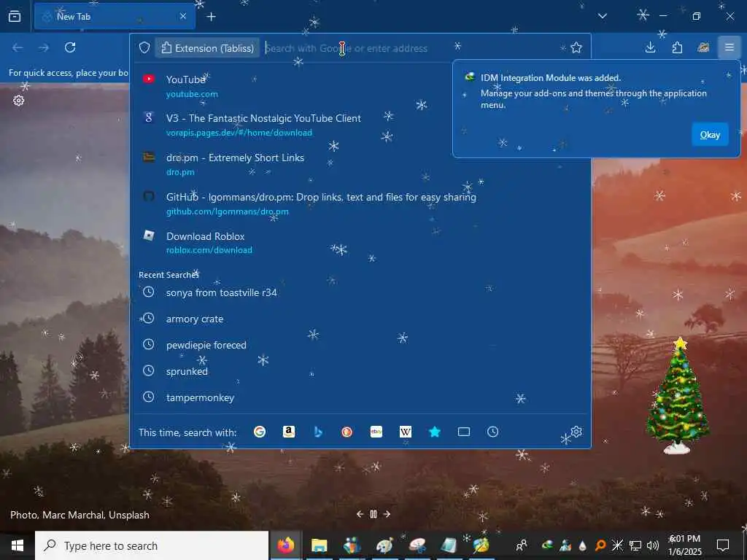Select V3 Nostalgic YouTube Client suggestion
The image size is (747, 560).
pos(360,125)
